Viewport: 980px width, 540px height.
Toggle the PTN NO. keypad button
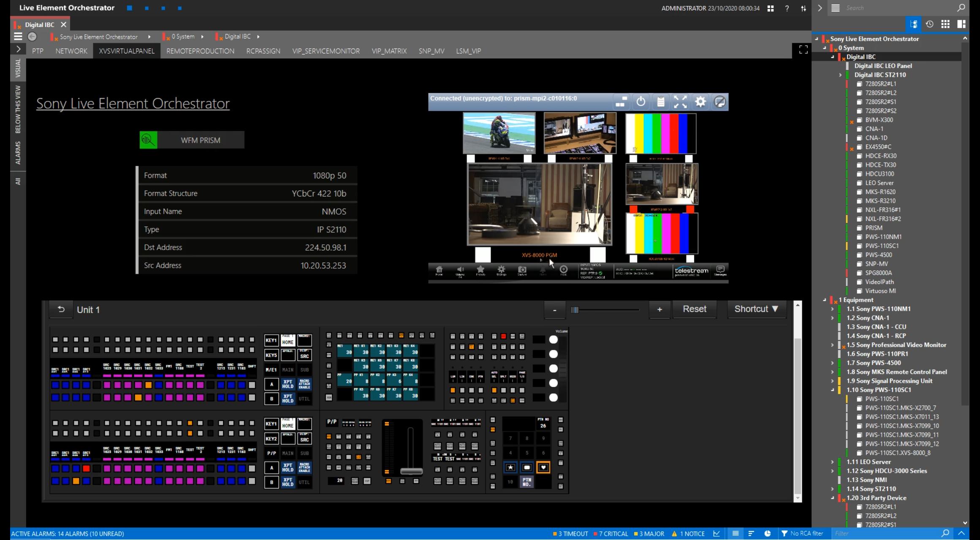click(x=527, y=482)
